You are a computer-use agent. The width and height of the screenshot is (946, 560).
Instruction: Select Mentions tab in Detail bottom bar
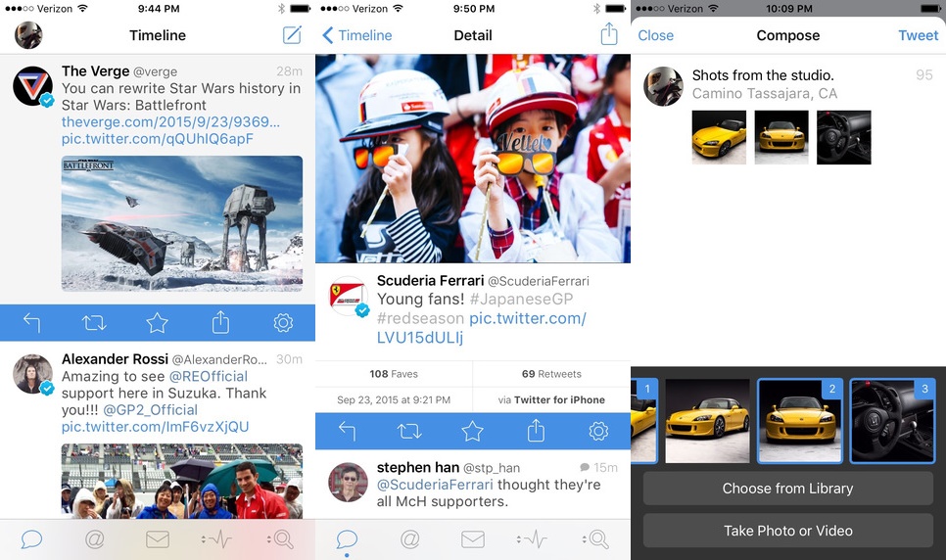409,538
